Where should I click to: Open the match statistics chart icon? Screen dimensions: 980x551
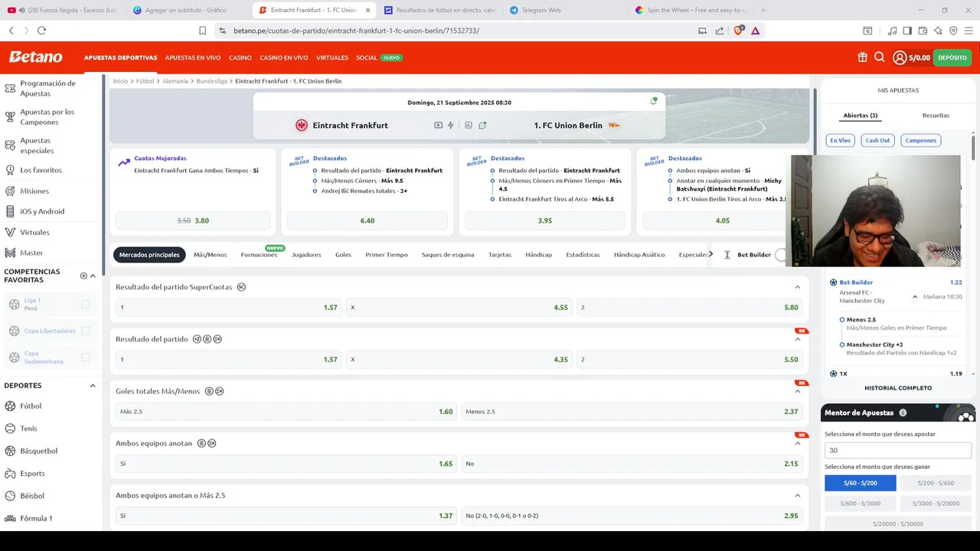point(468,125)
